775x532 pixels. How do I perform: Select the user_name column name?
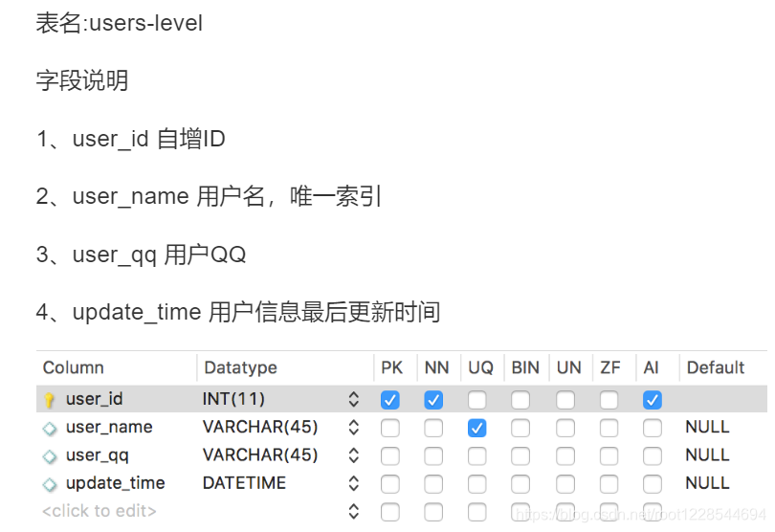[x=109, y=427]
